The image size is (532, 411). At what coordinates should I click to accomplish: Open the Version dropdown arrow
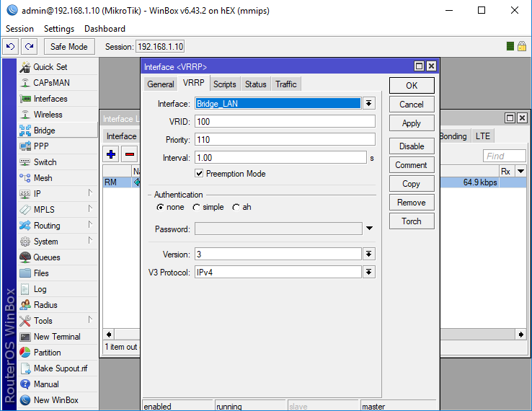[x=369, y=254]
